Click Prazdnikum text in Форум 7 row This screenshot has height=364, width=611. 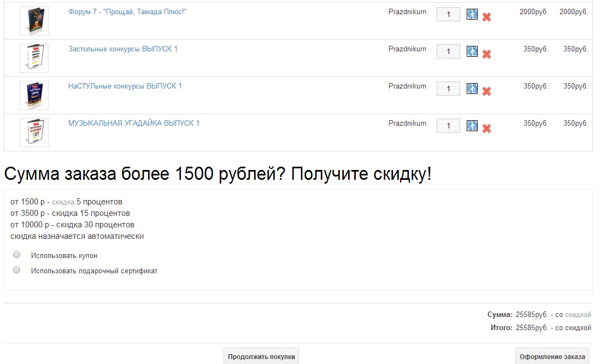coord(407,11)
